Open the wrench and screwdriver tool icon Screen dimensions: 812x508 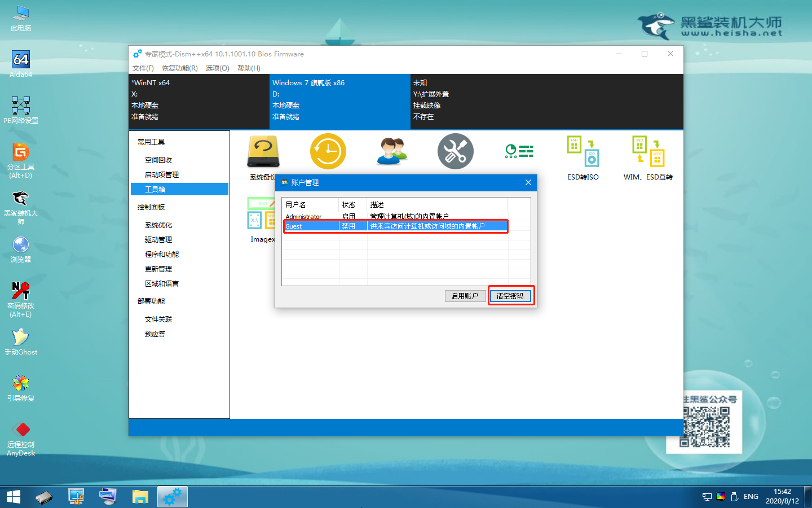click(456, 151)
